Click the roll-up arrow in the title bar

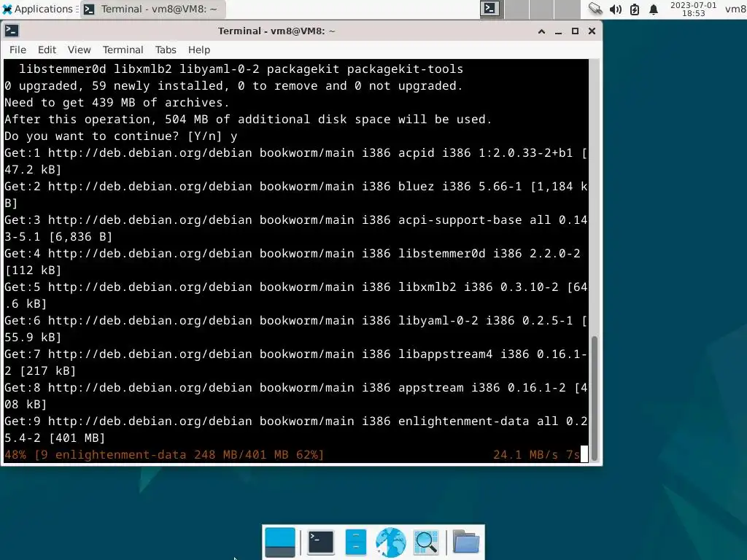tap(541, 31)
